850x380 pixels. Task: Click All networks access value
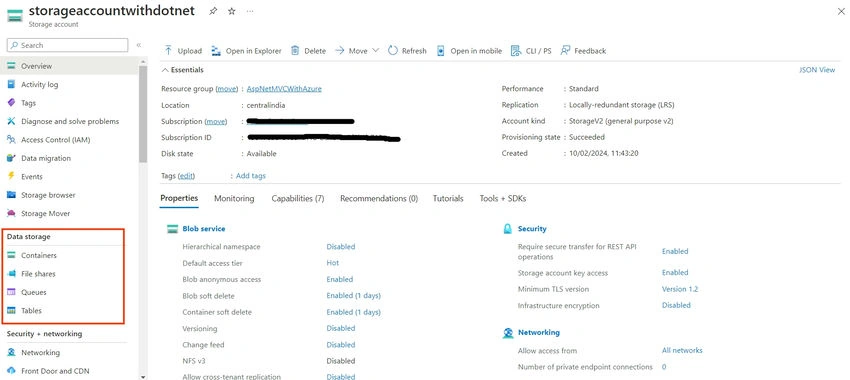point(682,350)
